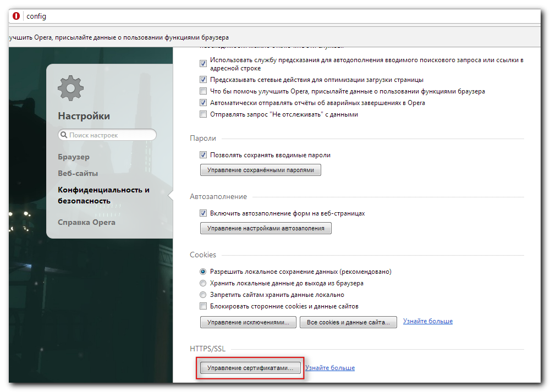This screenshot has height=392, width=550.
Task: Click the Opera logo icon in the address bar
Action: coord(16,16)
